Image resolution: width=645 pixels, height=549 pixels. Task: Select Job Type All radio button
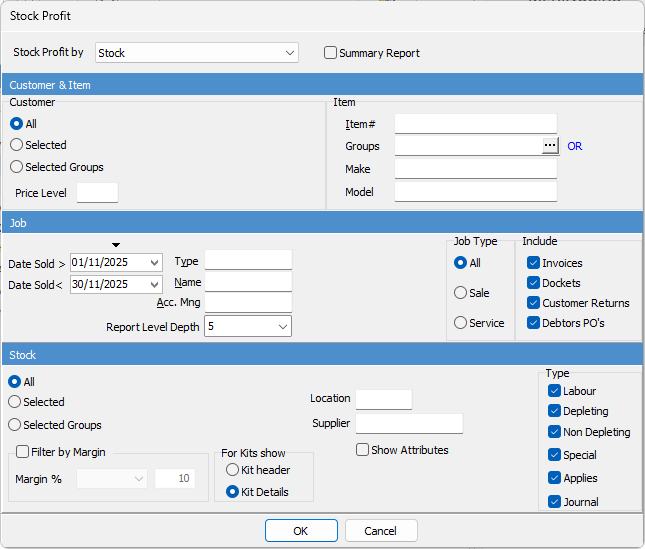point(460,262)
